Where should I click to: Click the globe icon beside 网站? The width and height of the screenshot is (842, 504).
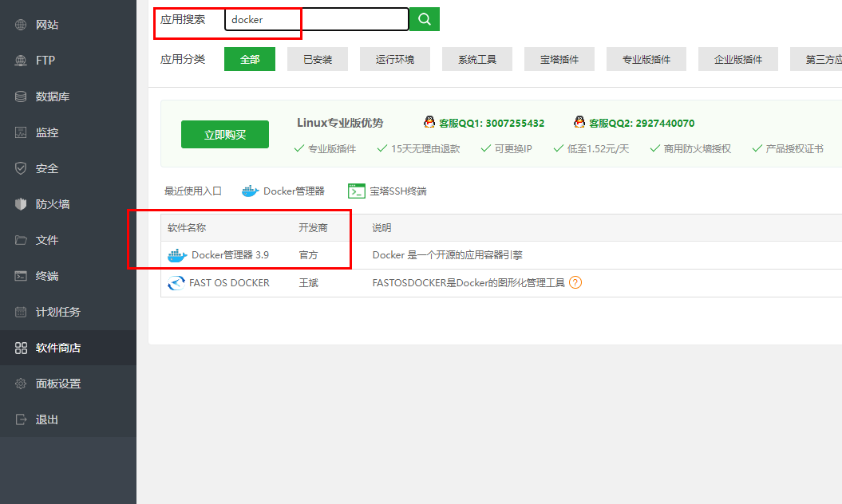[x=21, y=25]
